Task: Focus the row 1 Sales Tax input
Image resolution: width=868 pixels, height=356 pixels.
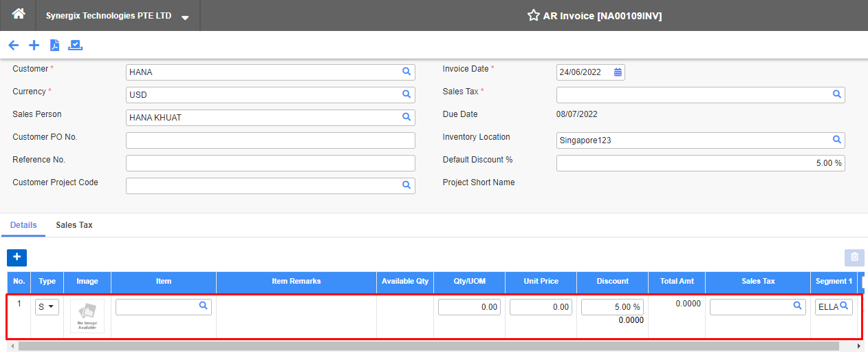Action: click(x=757, y=306)
